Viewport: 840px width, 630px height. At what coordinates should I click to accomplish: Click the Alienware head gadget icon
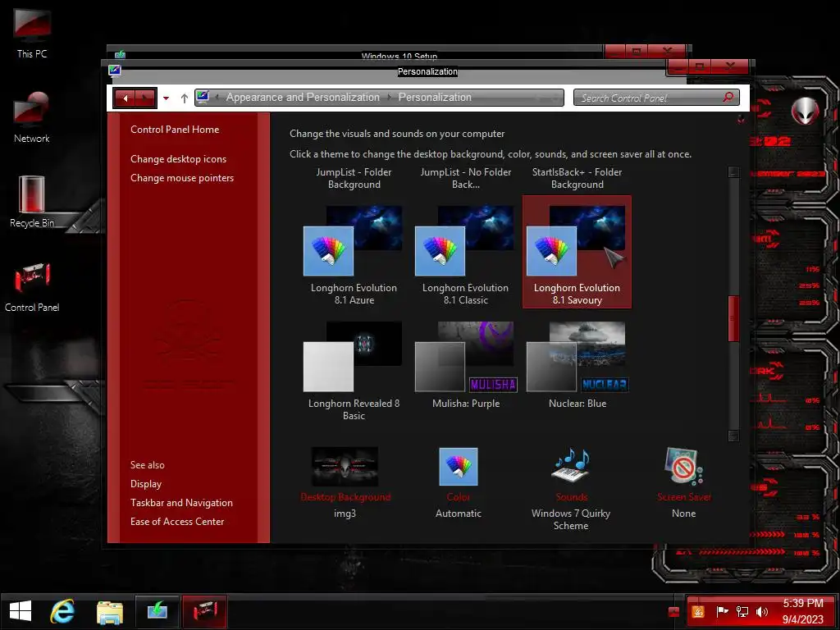806,112
